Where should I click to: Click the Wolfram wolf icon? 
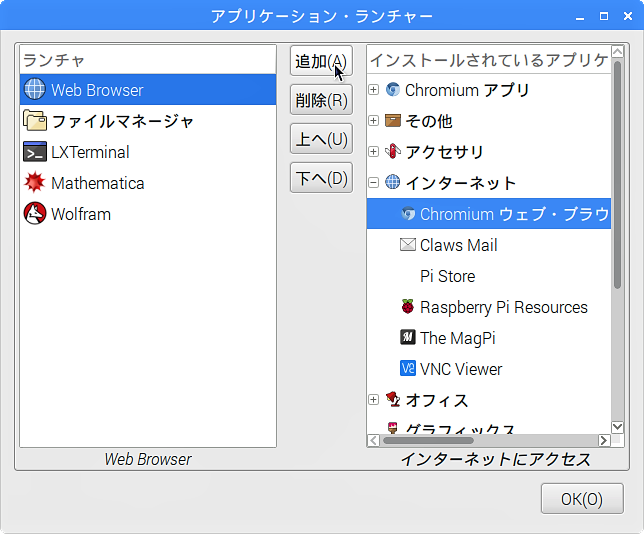[x=34, y=214]
